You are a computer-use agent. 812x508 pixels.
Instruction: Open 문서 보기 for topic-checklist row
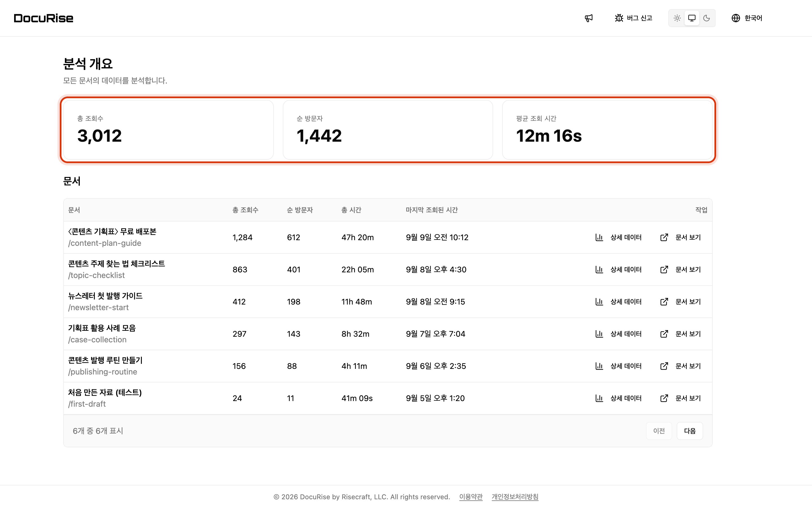pyautogui.click(x=680, y=270)
